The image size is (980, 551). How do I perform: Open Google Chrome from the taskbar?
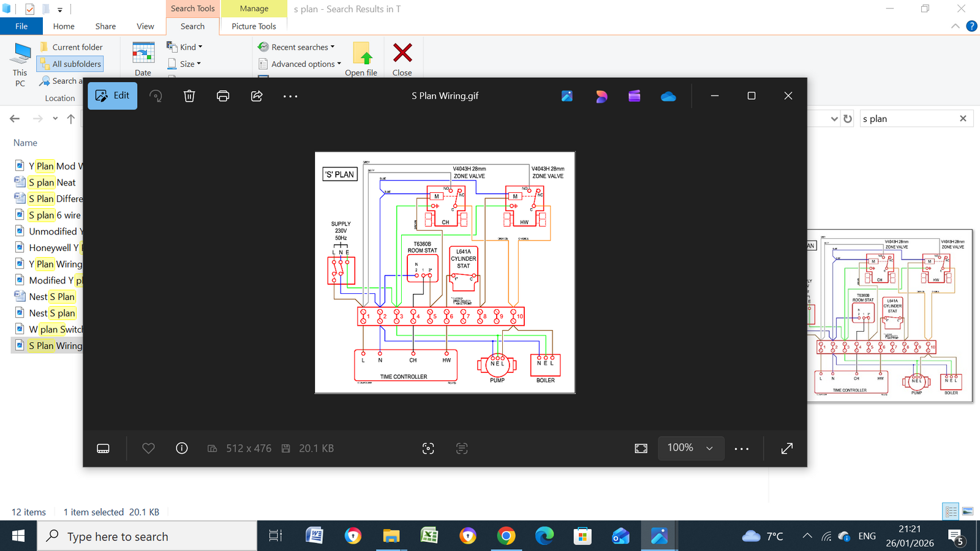(506, 536)
